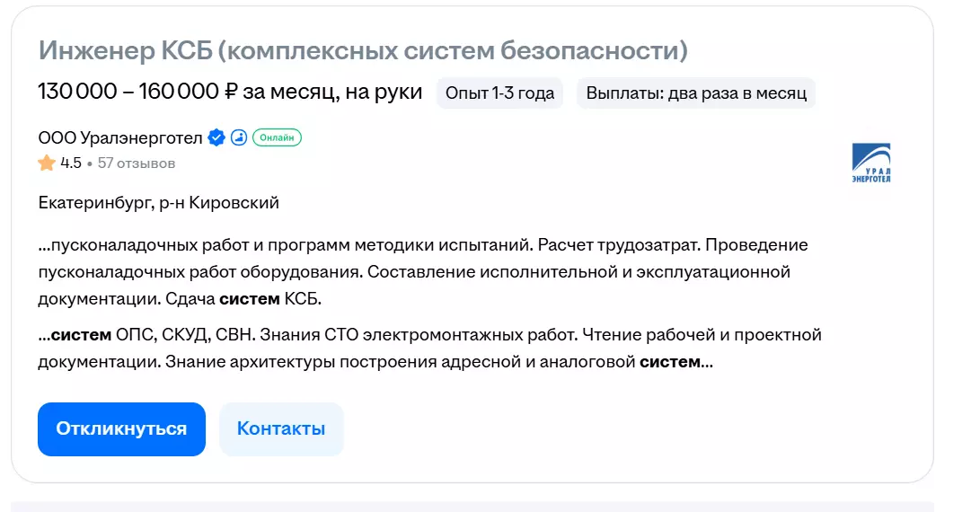Viewport: 980px width, 512px height.
Task: Open the ООО Уралэнерготел company page
Action: point(120,137)
